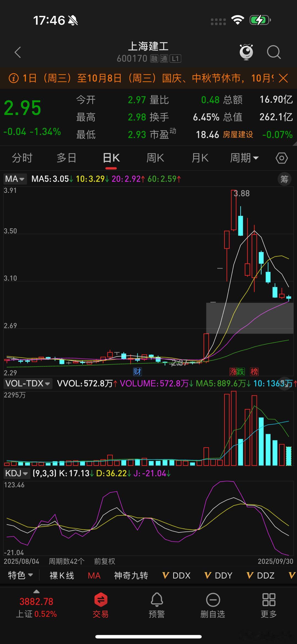Toggle the MA overlay option
This screenshot has width=297, height=644.
pos(94,576)
